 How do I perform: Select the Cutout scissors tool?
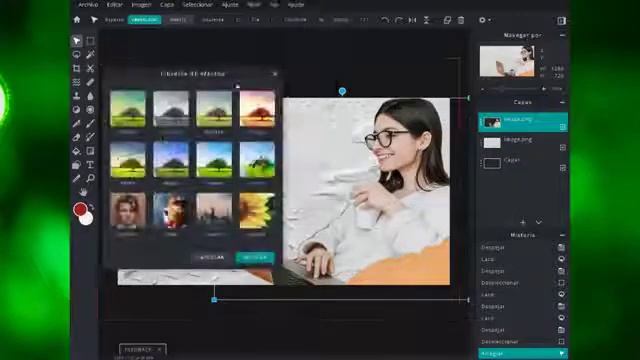[90, 68]
